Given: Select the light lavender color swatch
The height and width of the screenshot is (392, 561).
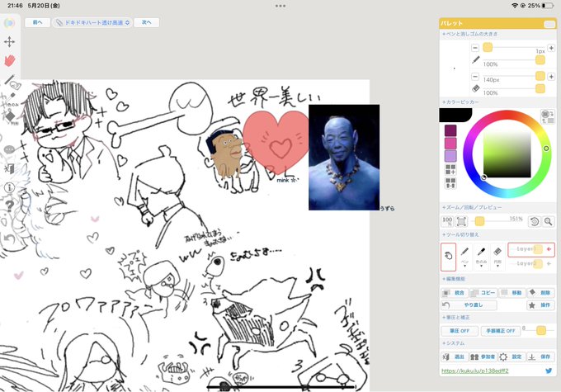Looking at the screenshot, I should point(450,156).
